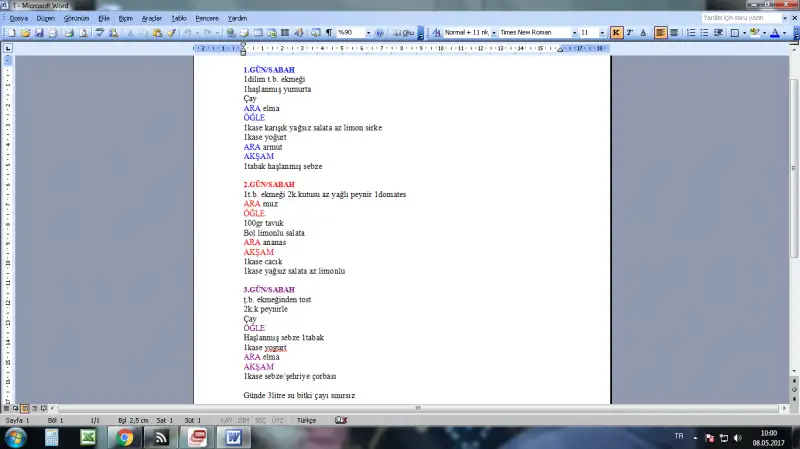This screenshot has width=800, height=449.
Task: Create a new blank document
Action: tap(10, 33)
